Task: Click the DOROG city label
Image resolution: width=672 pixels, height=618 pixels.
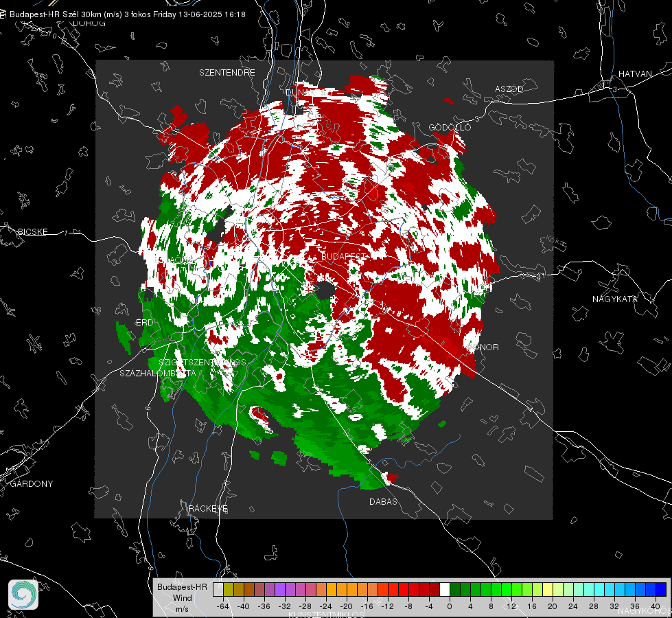Action: [x=89, y=23]
